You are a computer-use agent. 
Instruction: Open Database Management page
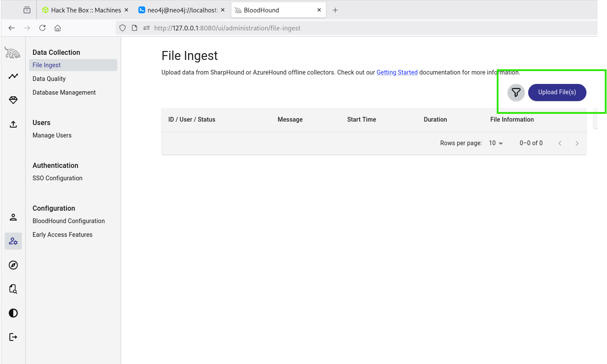coord(64,92)
